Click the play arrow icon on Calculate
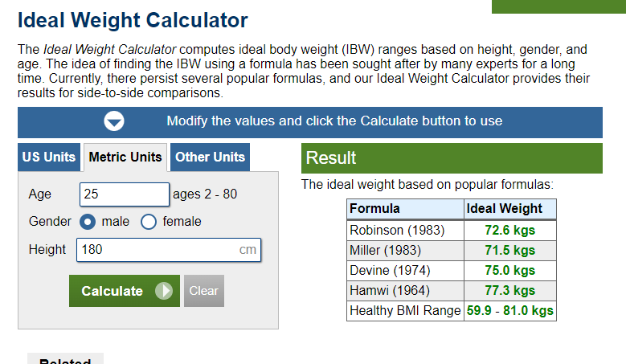 (164, 291)
